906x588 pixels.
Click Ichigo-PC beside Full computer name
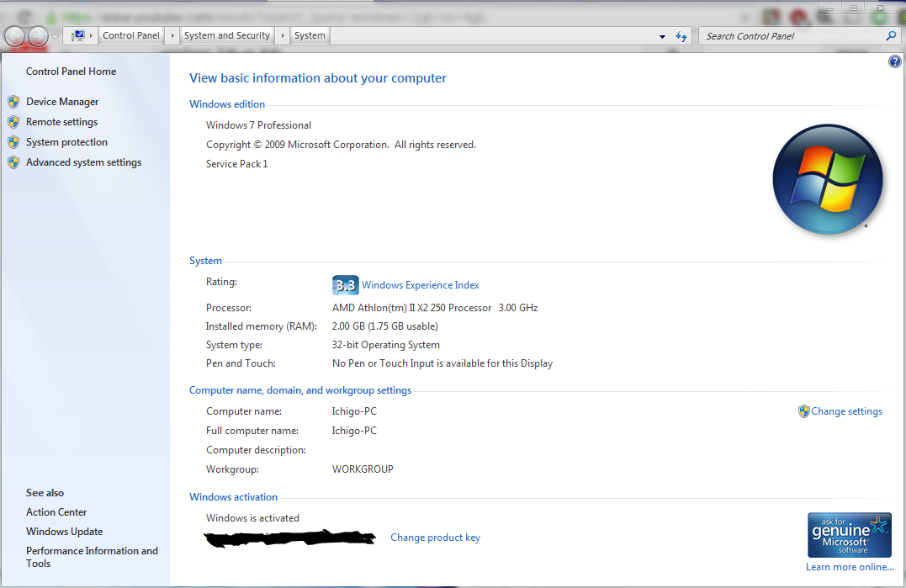(x=354, y=431)
